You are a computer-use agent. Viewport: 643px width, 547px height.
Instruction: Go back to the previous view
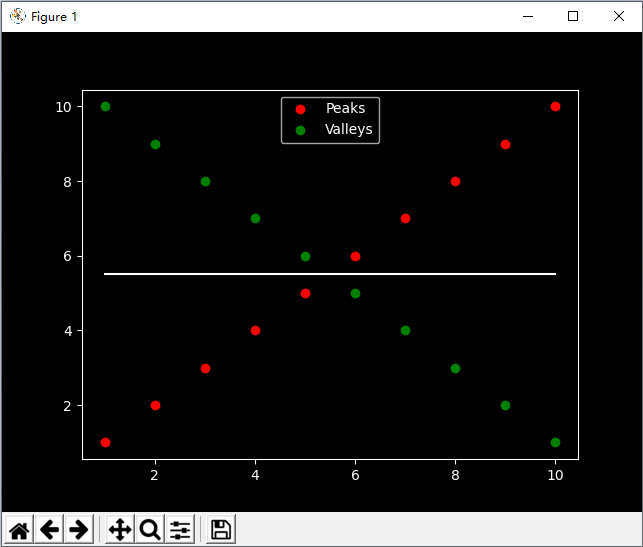(x=49, y=529)
